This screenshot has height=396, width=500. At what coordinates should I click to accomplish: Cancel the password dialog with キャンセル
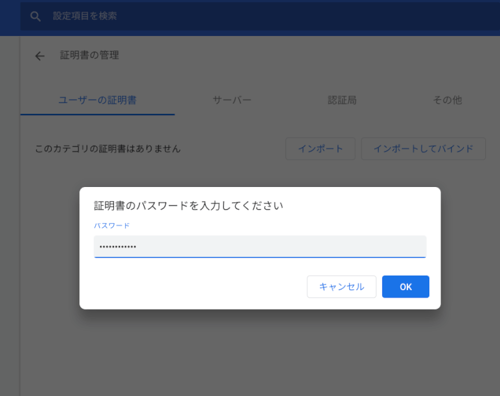point(342,287)
